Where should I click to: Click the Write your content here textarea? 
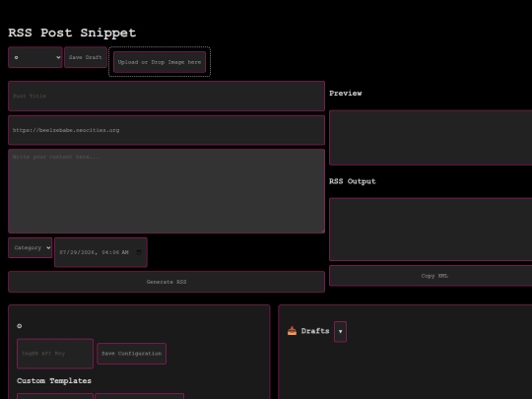coord(166,191)
